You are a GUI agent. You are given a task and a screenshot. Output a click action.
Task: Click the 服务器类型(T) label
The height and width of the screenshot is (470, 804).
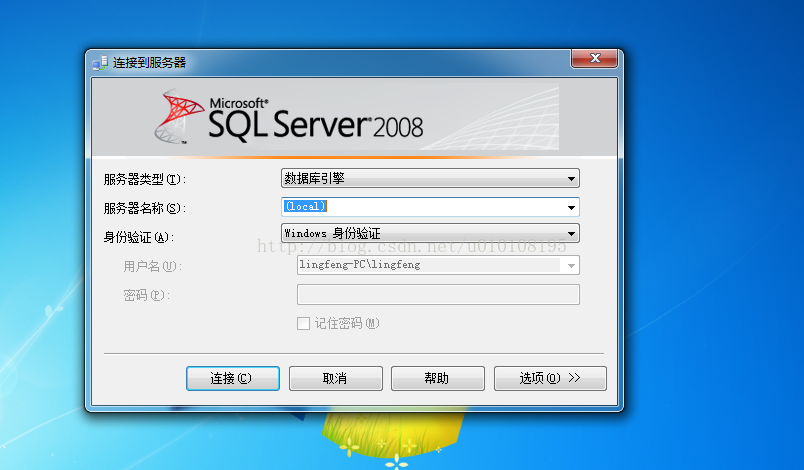tap(145, 179)
